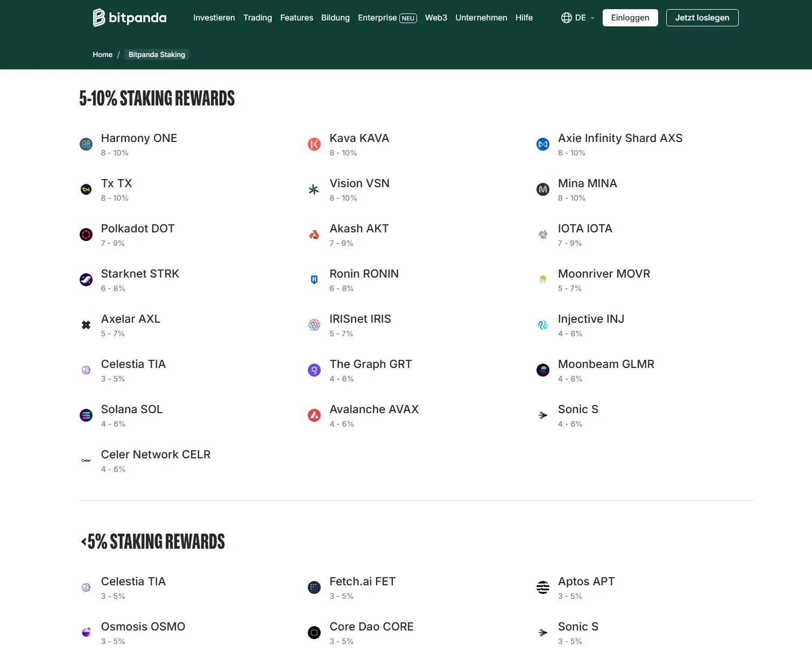
Task: Click the Kava KAVA coin icon
Action: (x=314, y=144)
